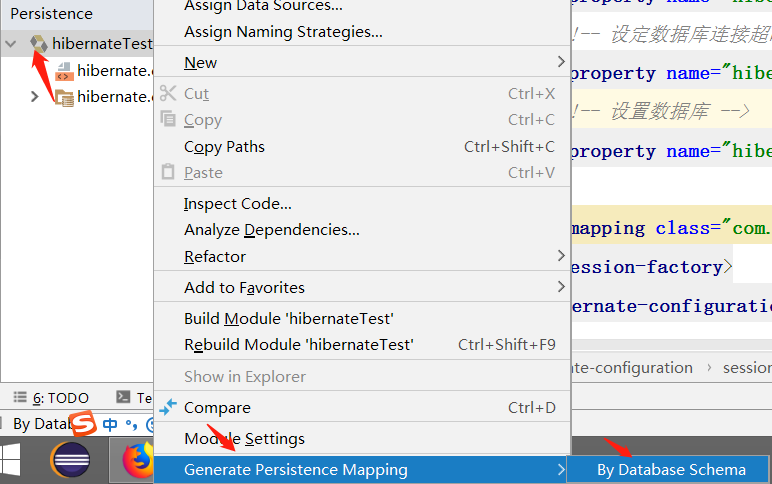This screenshot has width=772, height=484.
Task: Open the Refactor submenu
Action: (x=215, y=256)
